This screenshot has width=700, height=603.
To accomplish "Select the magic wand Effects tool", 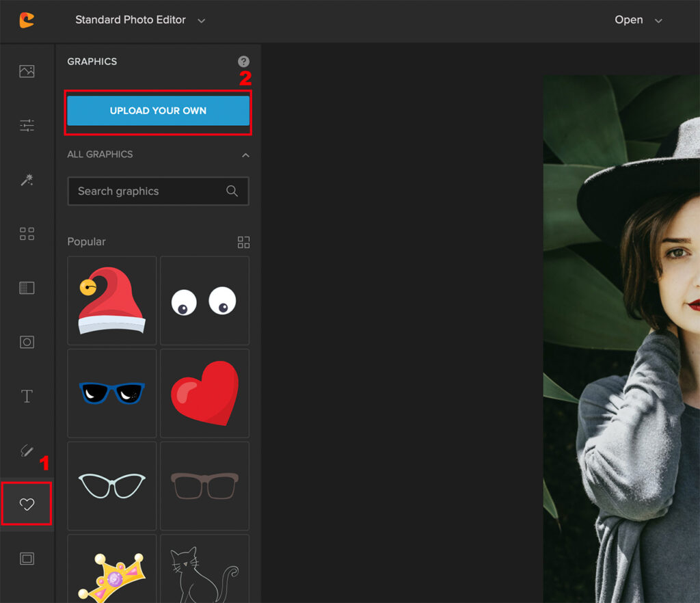I will pos(27,180).
